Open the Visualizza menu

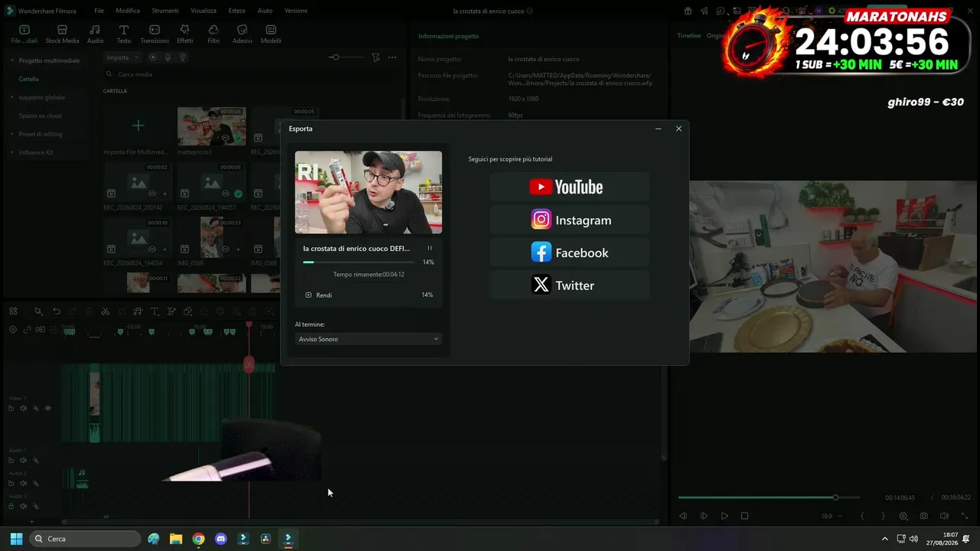(x=203, y=11)
